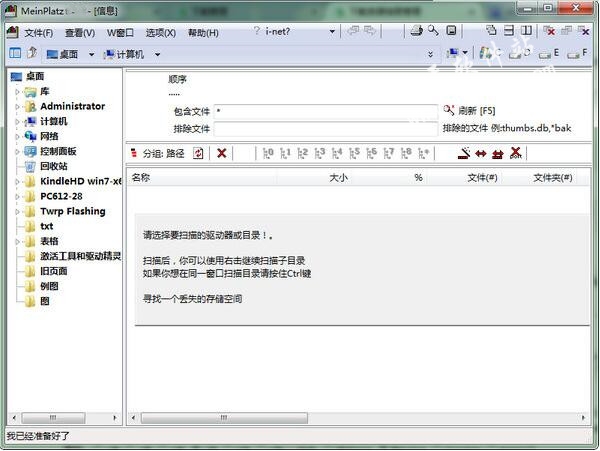Click the red X cancel icon in group toolbar
This screenshot has width=600, height=451.
222,153
